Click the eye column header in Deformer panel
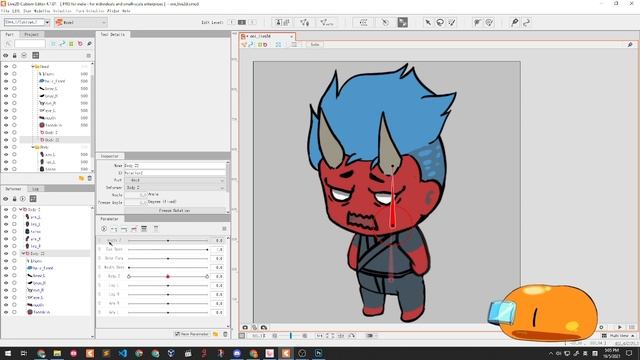This screenshot has height=360, width=640. [6, 199]
